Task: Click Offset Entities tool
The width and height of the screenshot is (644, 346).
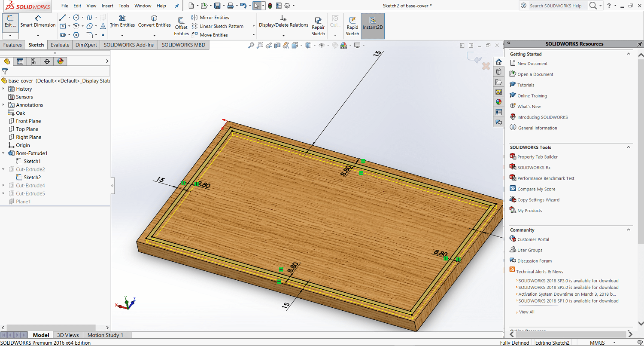Action: (181, 26)
